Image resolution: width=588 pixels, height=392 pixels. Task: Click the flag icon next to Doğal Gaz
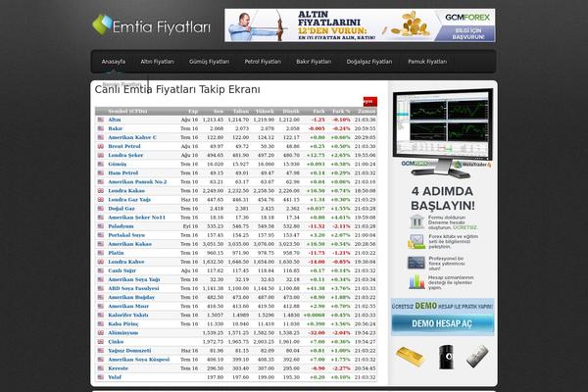101,209
